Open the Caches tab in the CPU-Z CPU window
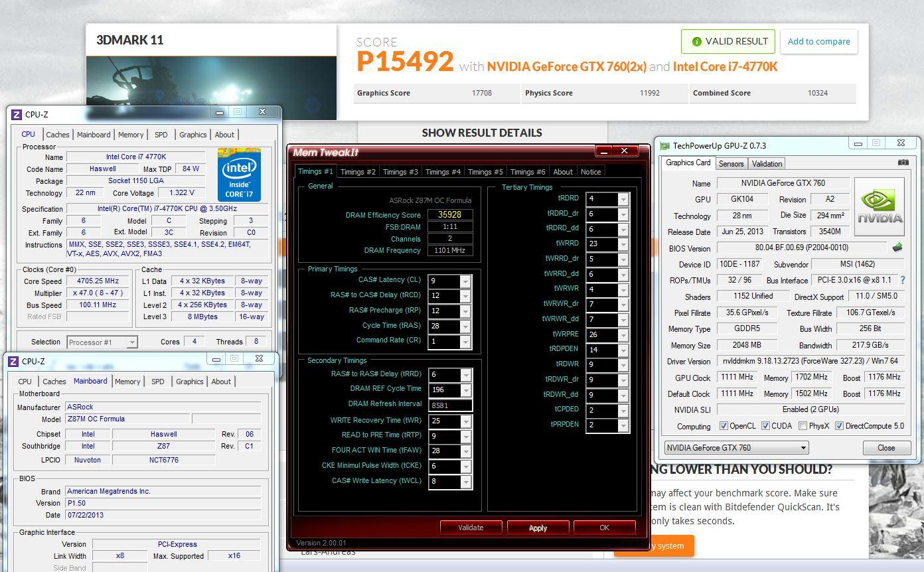 tap(58, 135)
